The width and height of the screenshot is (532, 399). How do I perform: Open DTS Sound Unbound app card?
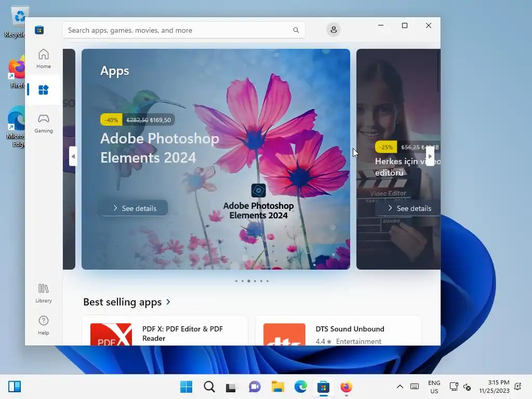point(338,331)
